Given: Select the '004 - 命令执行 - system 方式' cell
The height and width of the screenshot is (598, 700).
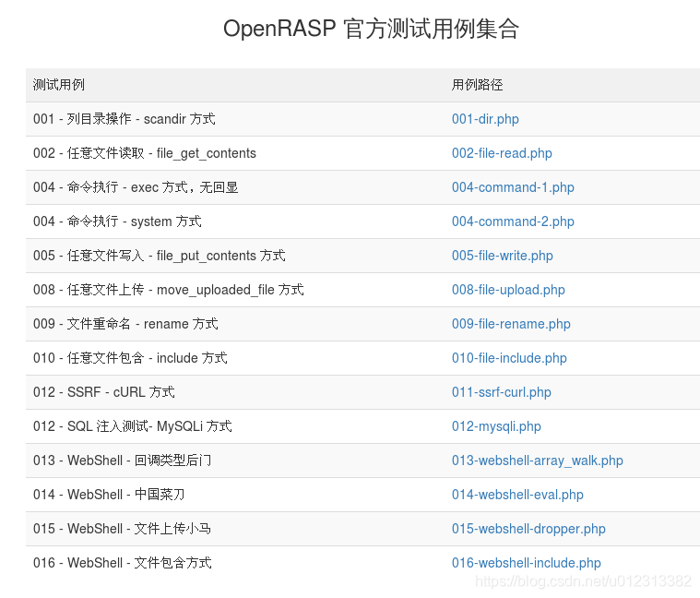Looking at the screenshot, I should click(x=235, y=221).
